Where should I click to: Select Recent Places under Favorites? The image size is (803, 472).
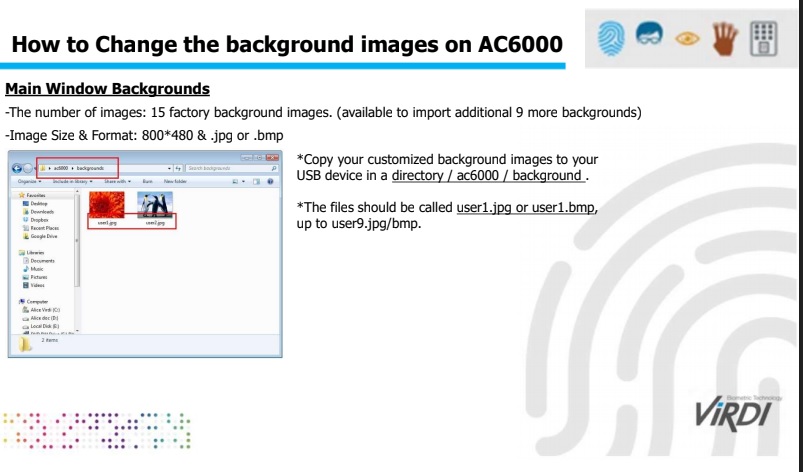click(41, 228)
